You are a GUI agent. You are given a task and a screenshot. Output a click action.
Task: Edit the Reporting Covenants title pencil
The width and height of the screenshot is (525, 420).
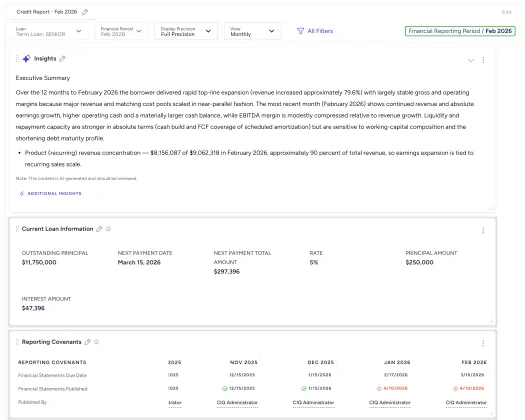[87, 342]
